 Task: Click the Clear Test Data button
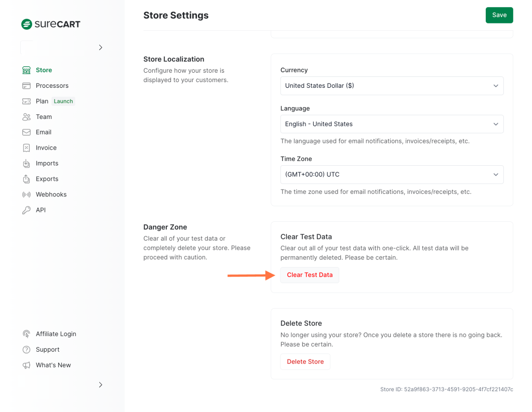coord(310,275)
